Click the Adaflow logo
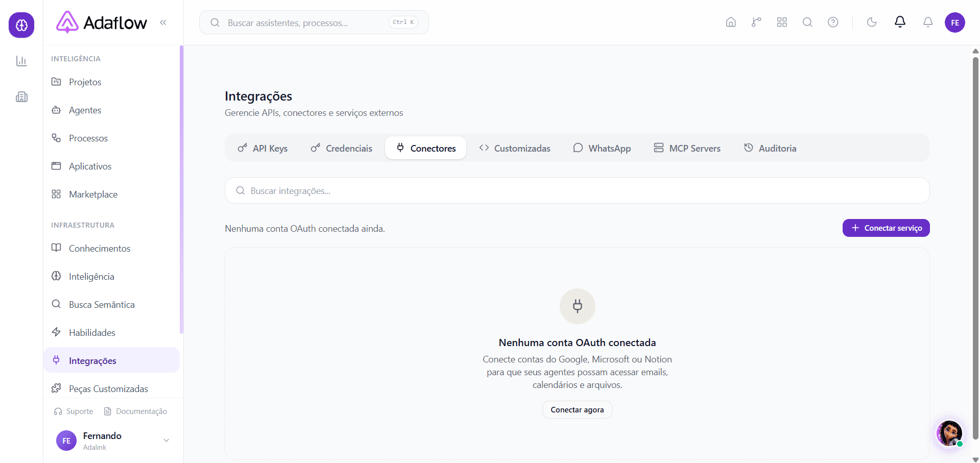The height and width of the screenshot is (463, 980). coord(101,22)
